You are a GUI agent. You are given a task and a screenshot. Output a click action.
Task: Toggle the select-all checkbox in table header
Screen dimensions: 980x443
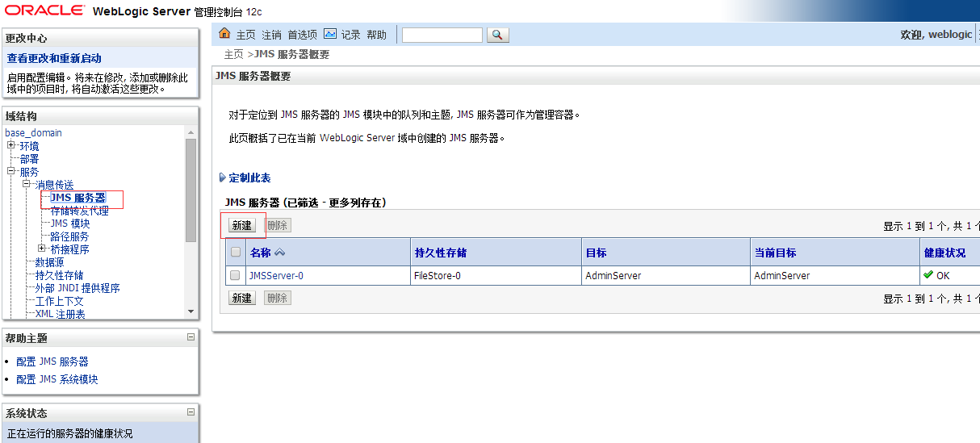point(236,253)
